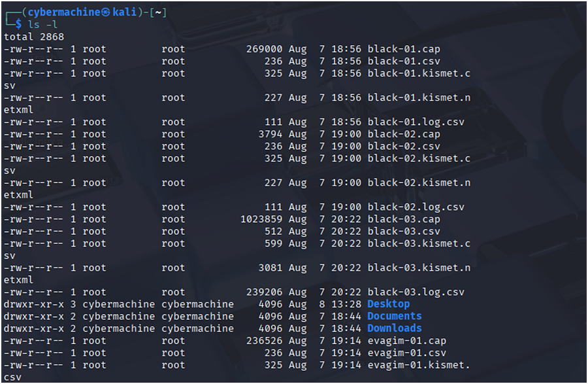This screenshot has width=588, height=384.
Task: Click the Documents directory name
Action: (x=394, y=316)
